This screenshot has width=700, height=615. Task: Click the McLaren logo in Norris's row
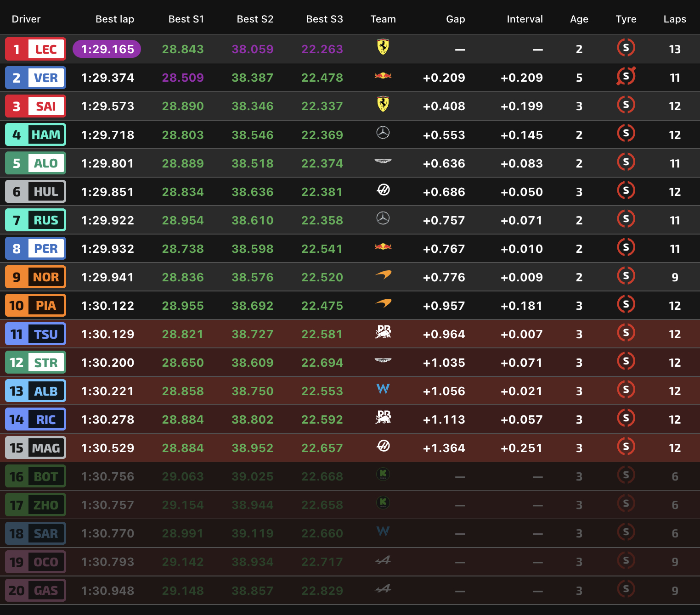click(383, 275)
